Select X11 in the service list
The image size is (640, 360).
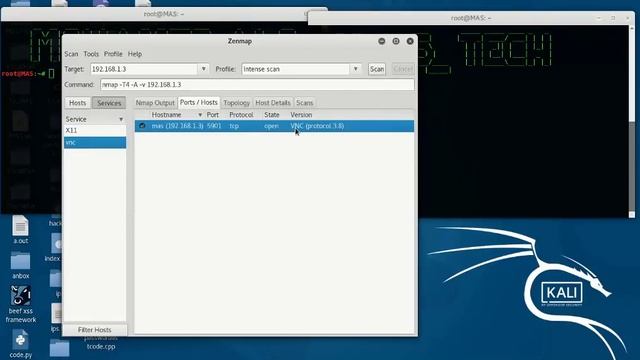coord(95,131)
